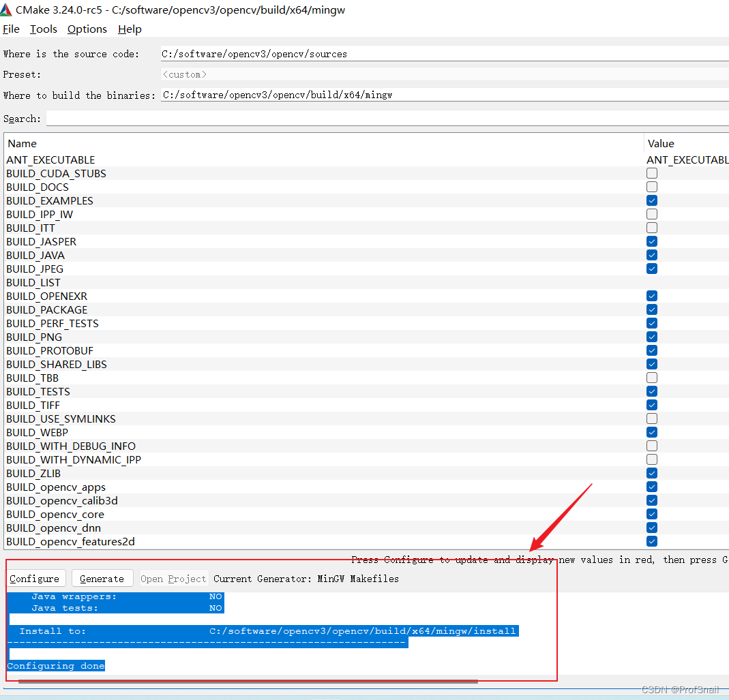Click the Name column header
Image resolution: width=729 pixels, height=700 pixels.
click(324, 143)
